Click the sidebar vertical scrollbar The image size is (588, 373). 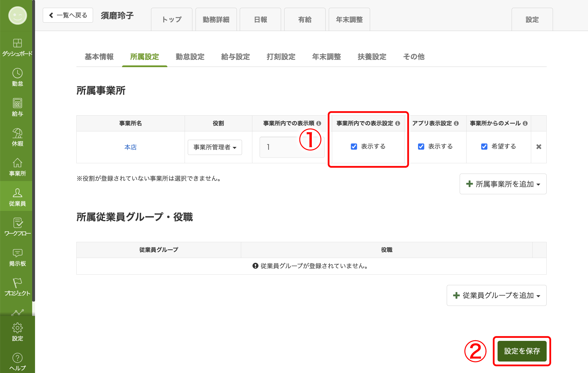point(34,151)
